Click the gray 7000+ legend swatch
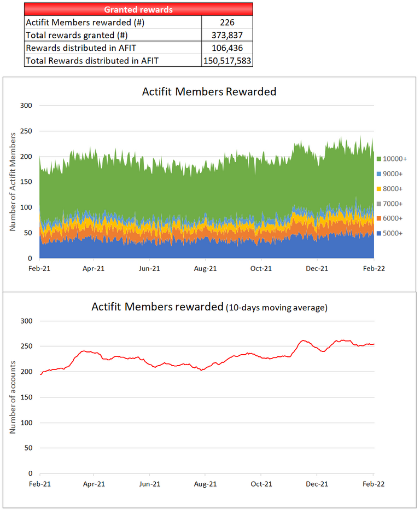The height and width of the screenshot is (514, 420). pos(379,204)
